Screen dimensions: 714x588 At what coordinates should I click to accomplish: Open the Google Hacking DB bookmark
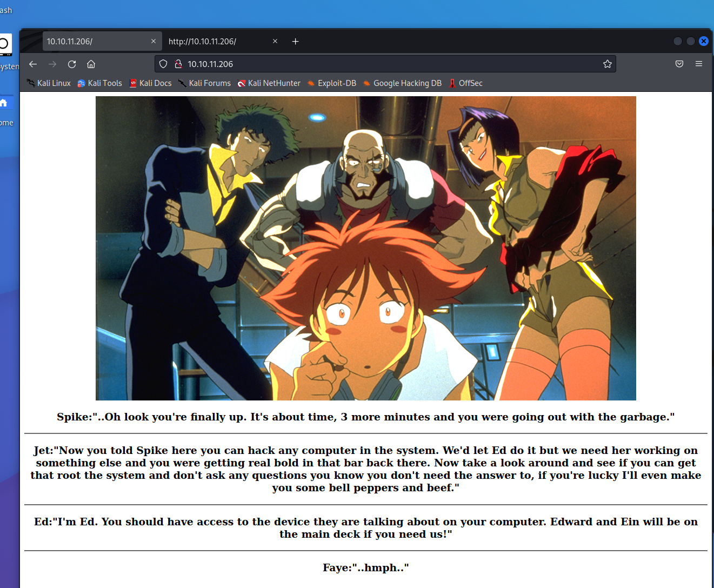point(402,83)
